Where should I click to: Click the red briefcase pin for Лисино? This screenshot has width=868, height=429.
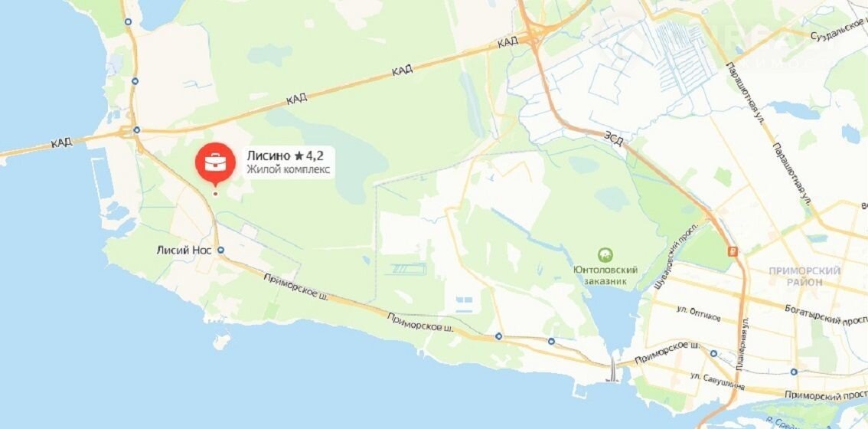[215, 163]
